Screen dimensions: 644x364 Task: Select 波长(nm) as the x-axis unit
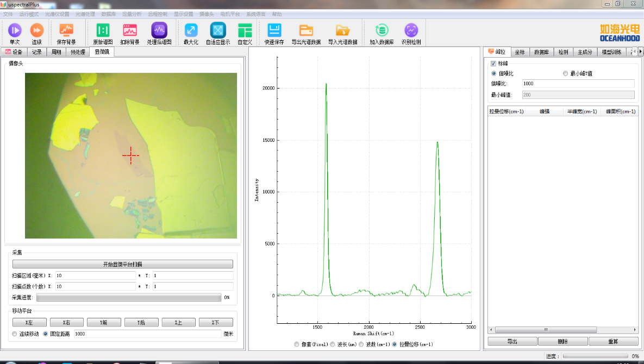[333, 344]
